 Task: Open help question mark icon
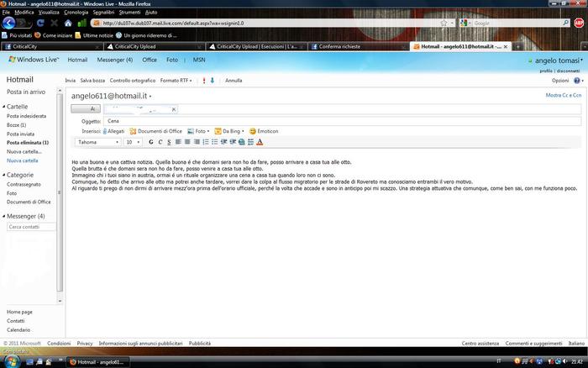point(577,81)
